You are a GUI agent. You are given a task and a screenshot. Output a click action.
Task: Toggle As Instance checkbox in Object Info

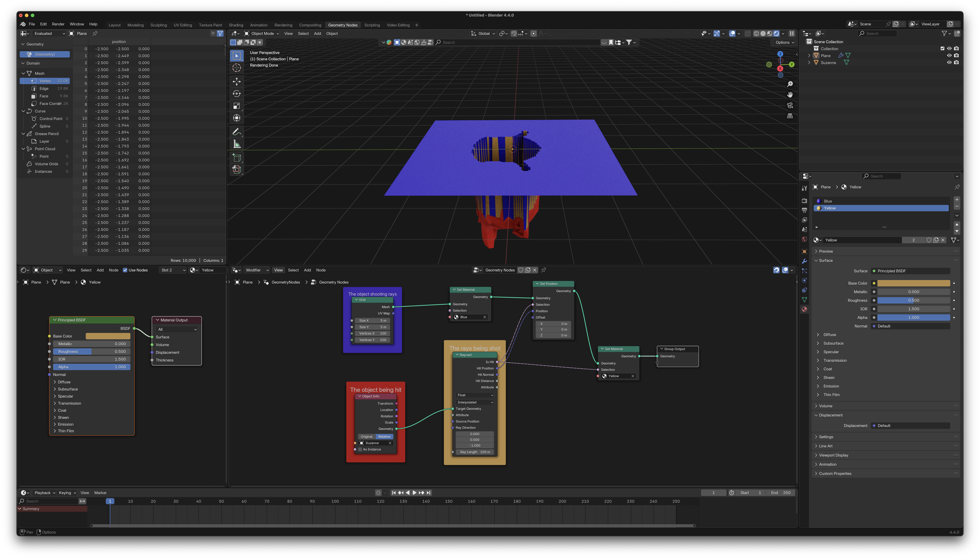tap(360, 449)
